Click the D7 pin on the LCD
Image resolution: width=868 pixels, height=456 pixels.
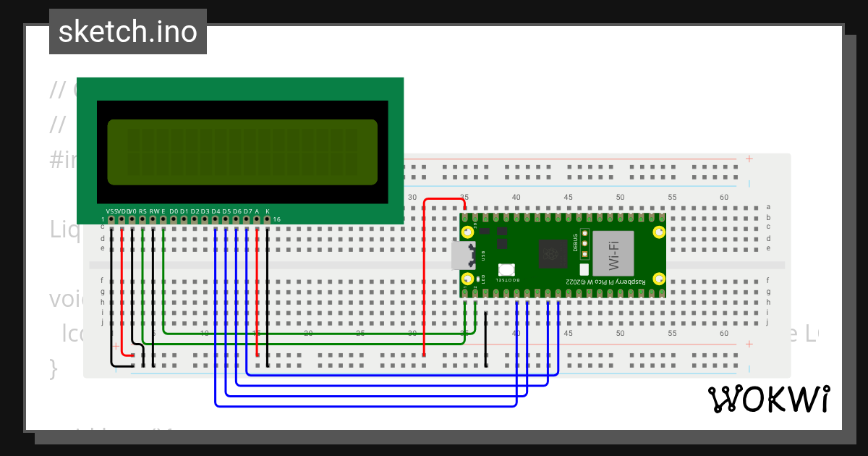click(x=247, y=219)
